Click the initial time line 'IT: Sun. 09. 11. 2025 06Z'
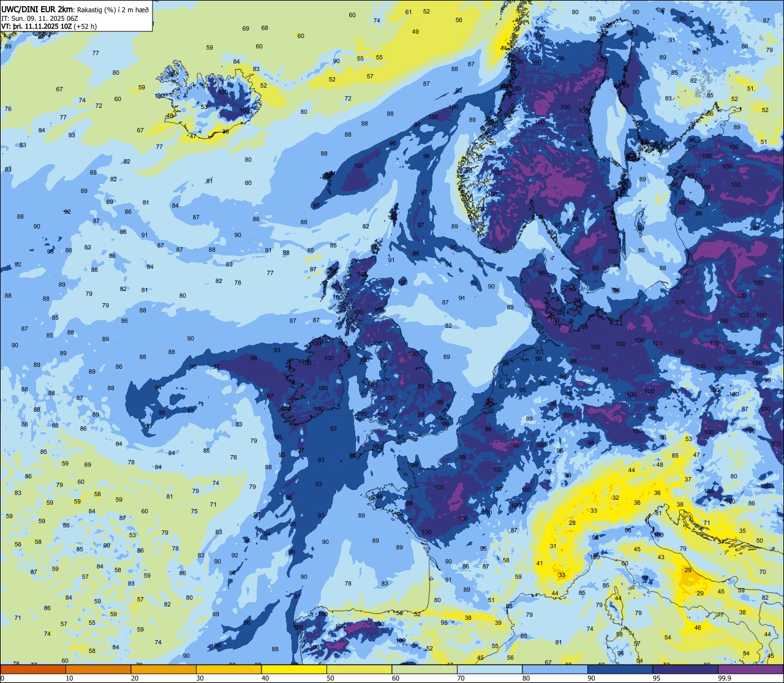The image size is (784, 683). [40, 18]
